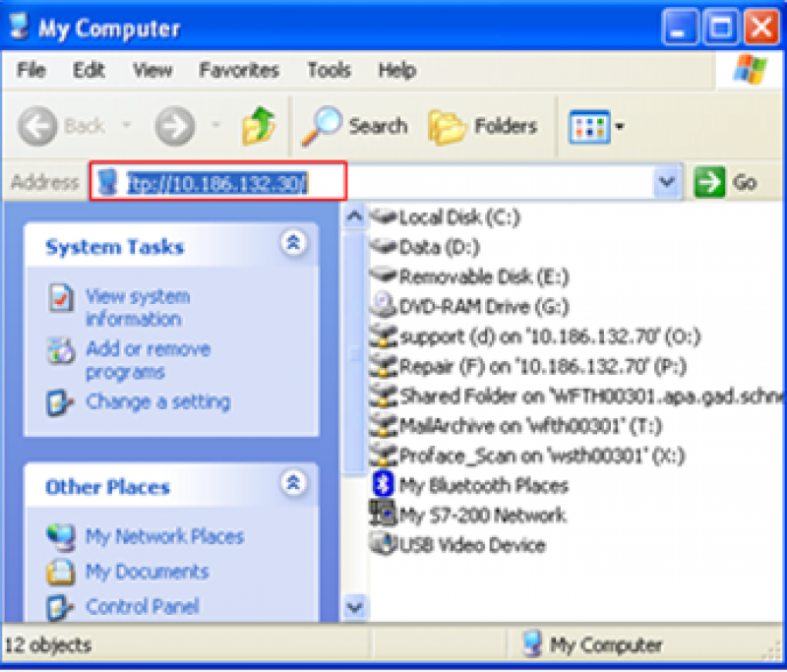Open View system information link
This screenshot has width=787, height=672.
[x=138, y=308]
